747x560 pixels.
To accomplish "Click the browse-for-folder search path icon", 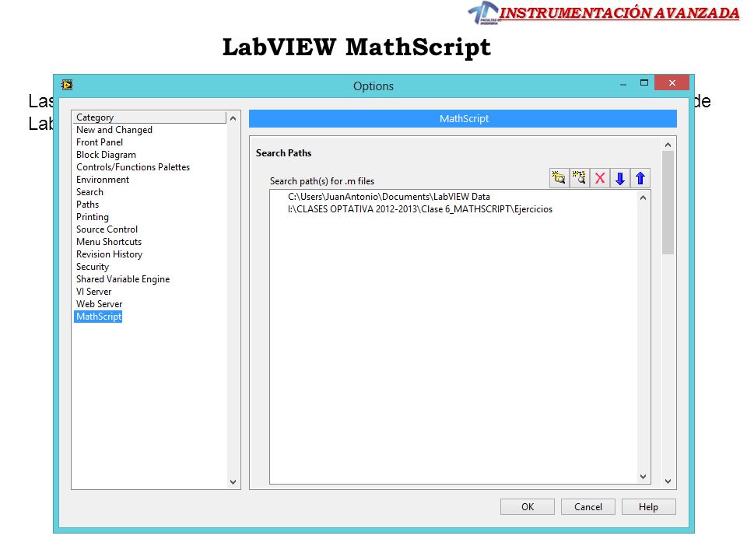I will pyautogui.click(x=559, y=178).
